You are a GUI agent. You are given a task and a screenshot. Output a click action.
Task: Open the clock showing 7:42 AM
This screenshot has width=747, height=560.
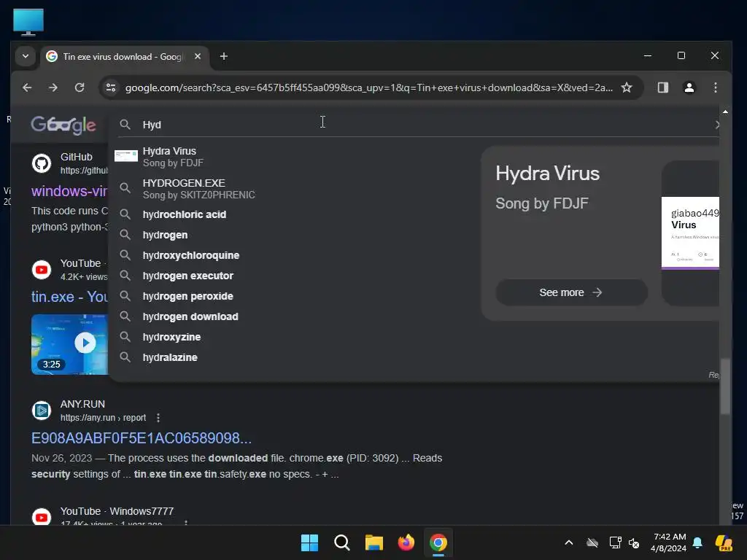click(669, 542)
